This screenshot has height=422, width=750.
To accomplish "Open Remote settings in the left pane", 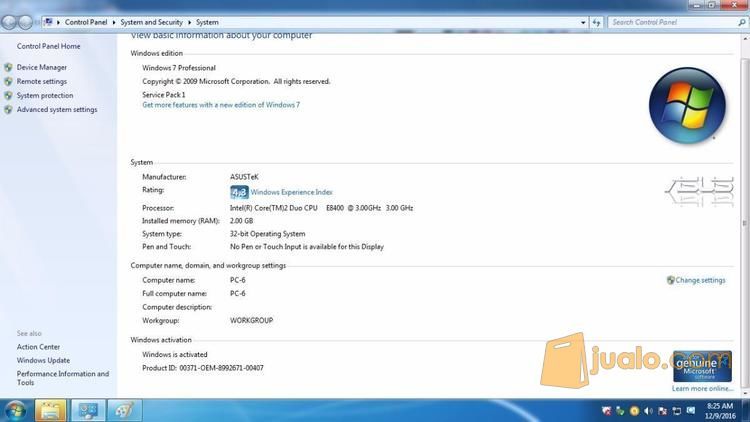I will point(42,82).
